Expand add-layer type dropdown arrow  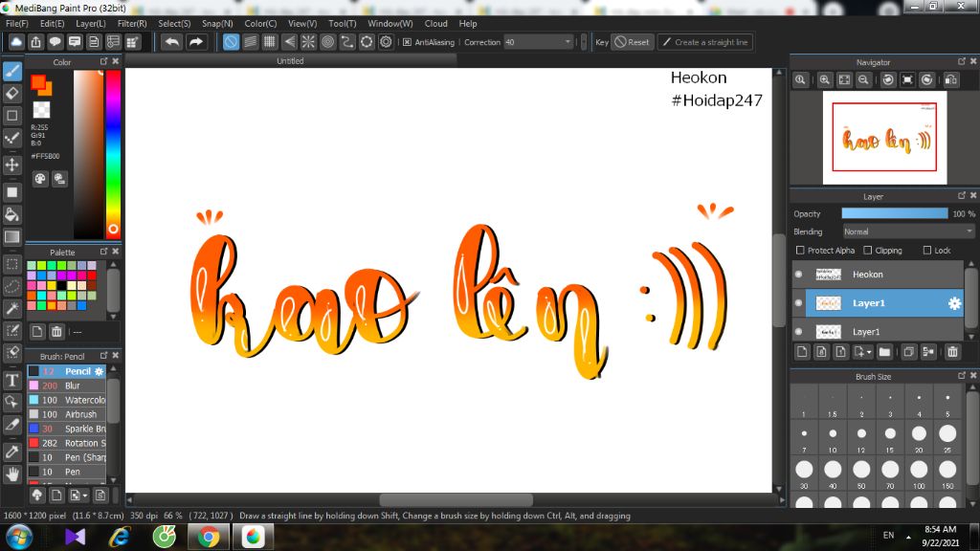click(869, 352)
